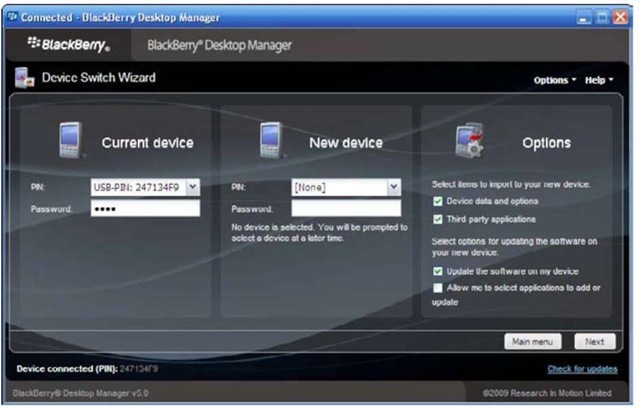Image resolution: width=640 pixels, height=408 pixels.
Task: Click the Options gear devices icon
Action: (470, 140)
